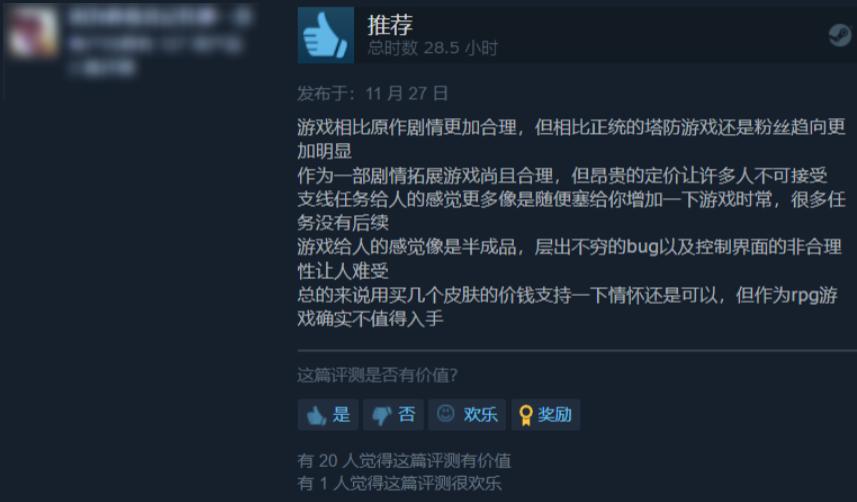Image resolution: width=857 pixels, height=502 pixels.
Task: Click the 发布于: 11 月 27 日 date line
Action: (373, 94)
